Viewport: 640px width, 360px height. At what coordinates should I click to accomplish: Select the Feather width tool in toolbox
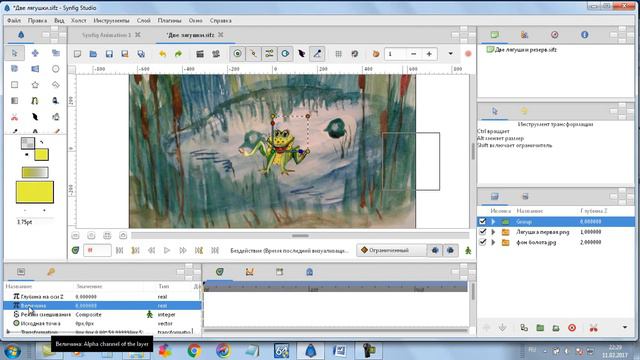(35, 117)
